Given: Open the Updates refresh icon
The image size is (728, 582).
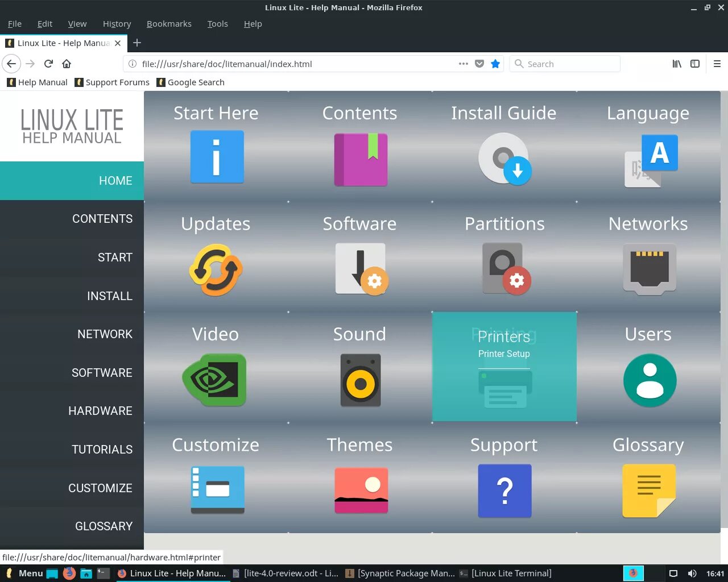Looking at the screenshot, I should pyautogui.click(x=216, y=269).
